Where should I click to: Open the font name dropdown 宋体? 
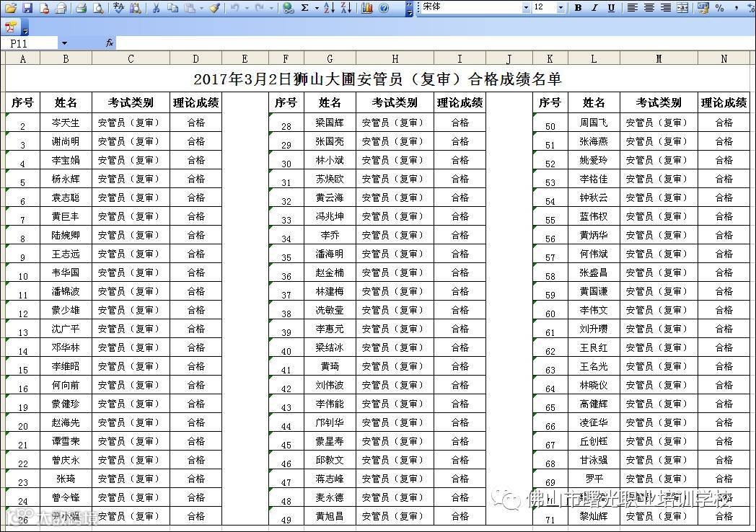(x=526, y=8)
